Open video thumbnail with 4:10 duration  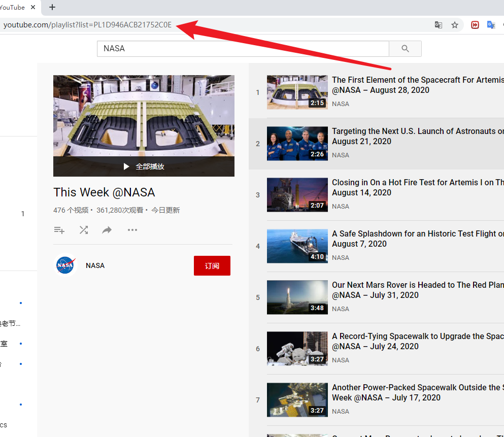(x=297, y=246)
